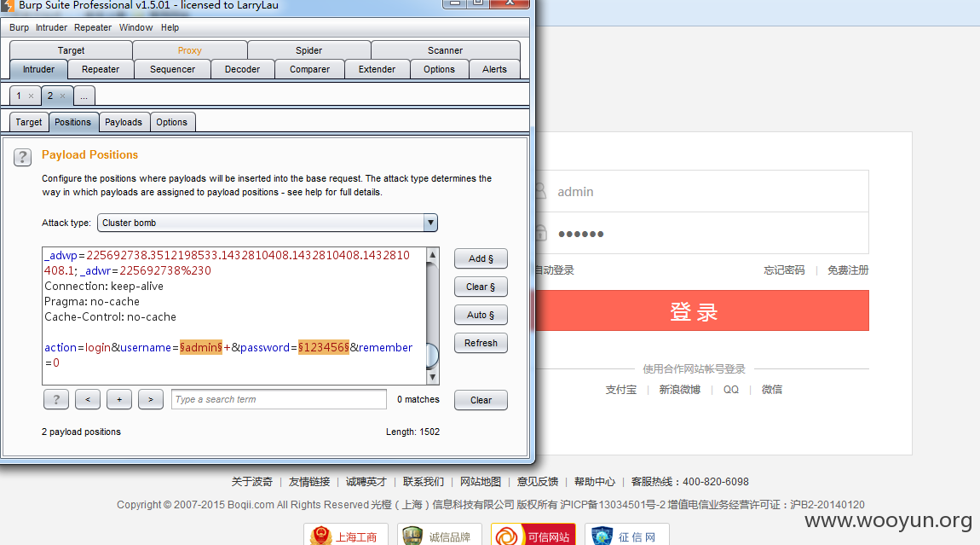
Task: Open the Payloads sub-tab
Action: click(123, 122)
